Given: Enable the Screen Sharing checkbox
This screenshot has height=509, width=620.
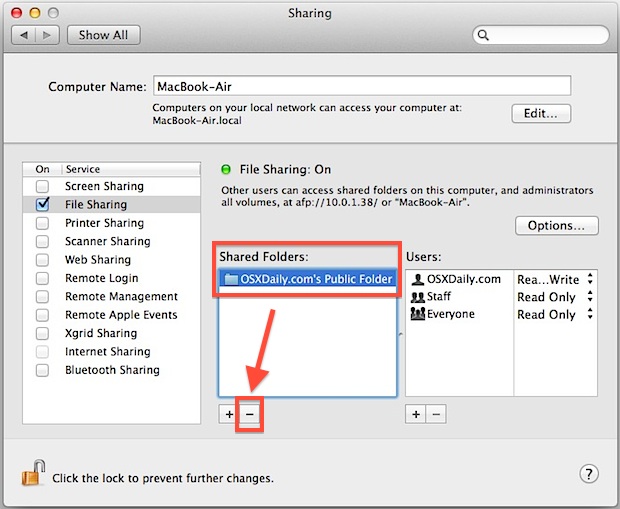Looking at the screenshot, I should point(42,186).
